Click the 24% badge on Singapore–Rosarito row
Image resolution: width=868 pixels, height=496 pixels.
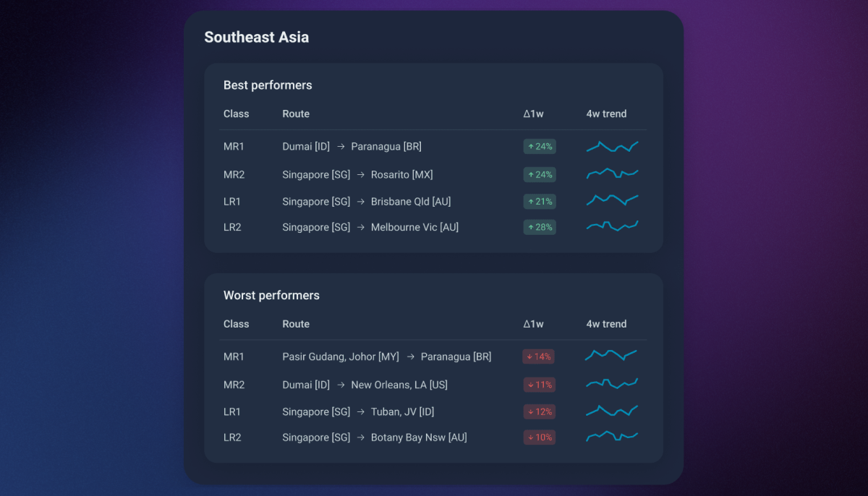pos(540,175)
